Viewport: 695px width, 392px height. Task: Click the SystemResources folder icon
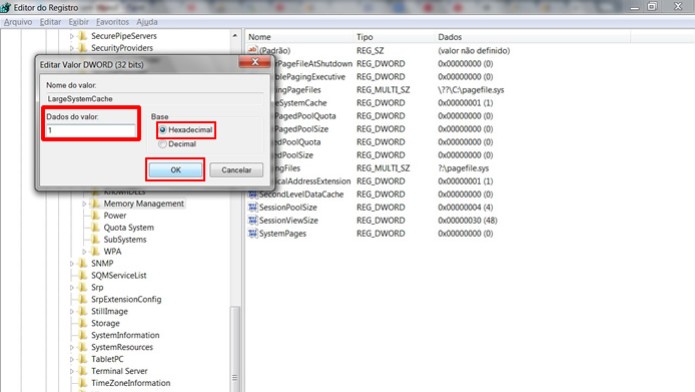(x=83, y=347)
